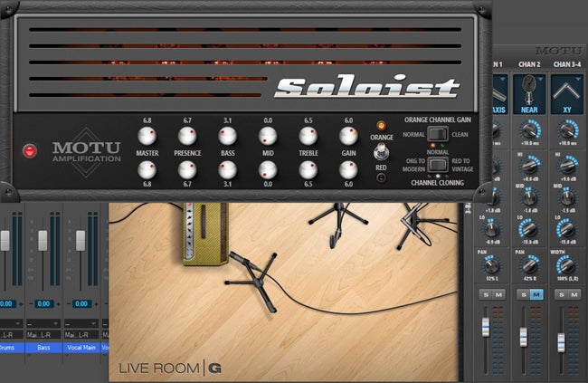The height and width of the screenshot is (383, 588).
Task: Click the Bass track fader handle in mixer
Action: (43, 241)
